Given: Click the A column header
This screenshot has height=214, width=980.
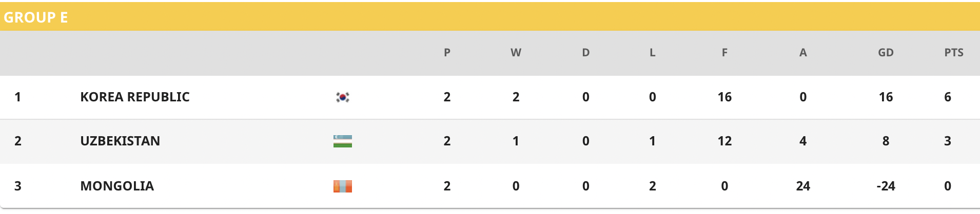Looking at the screenshot, I should click(x=803, y=52).
